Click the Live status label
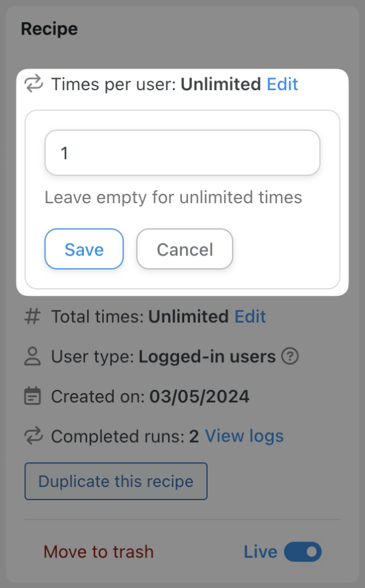Image resolution: width=365 pixels, height=588 pixels. (x=260, y=551)
